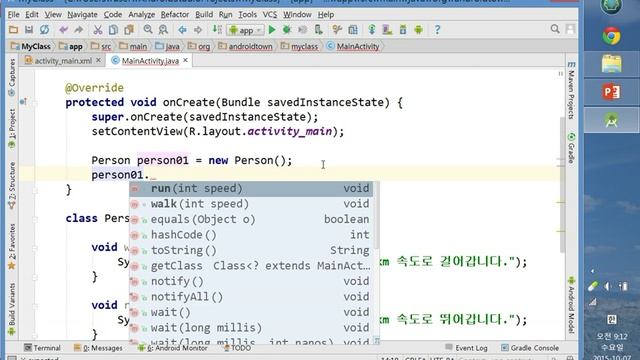Open the app run configuration dropdown
640x360 pixels.
click(x=246, y=30)
